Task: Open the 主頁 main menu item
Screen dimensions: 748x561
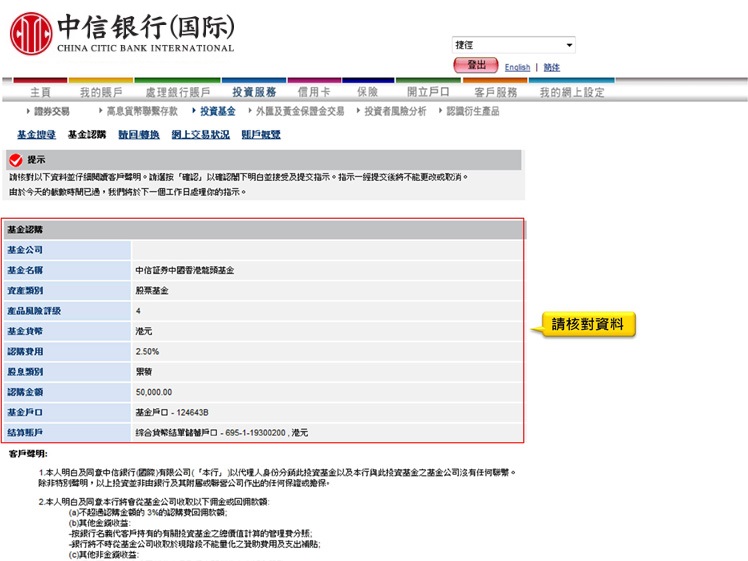Action: point(41,92)
